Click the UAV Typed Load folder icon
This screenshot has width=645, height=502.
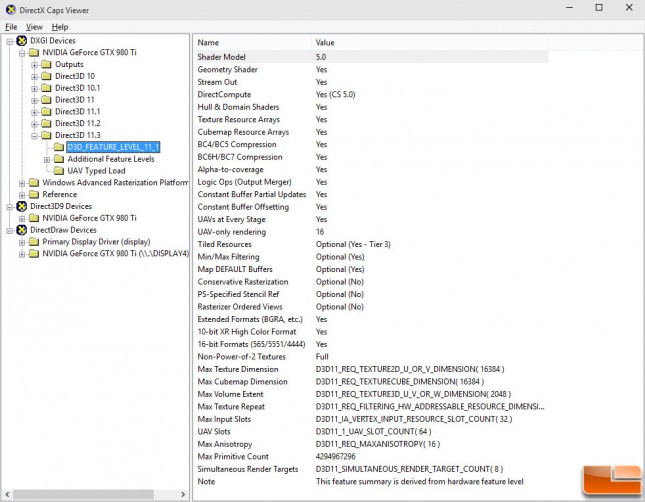click(59, 170)
